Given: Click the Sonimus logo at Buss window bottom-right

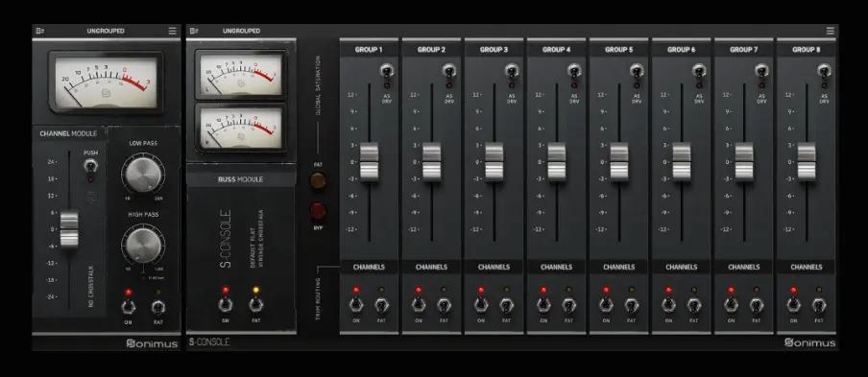Looking at the screenshot, I should (x=809, y=342).
